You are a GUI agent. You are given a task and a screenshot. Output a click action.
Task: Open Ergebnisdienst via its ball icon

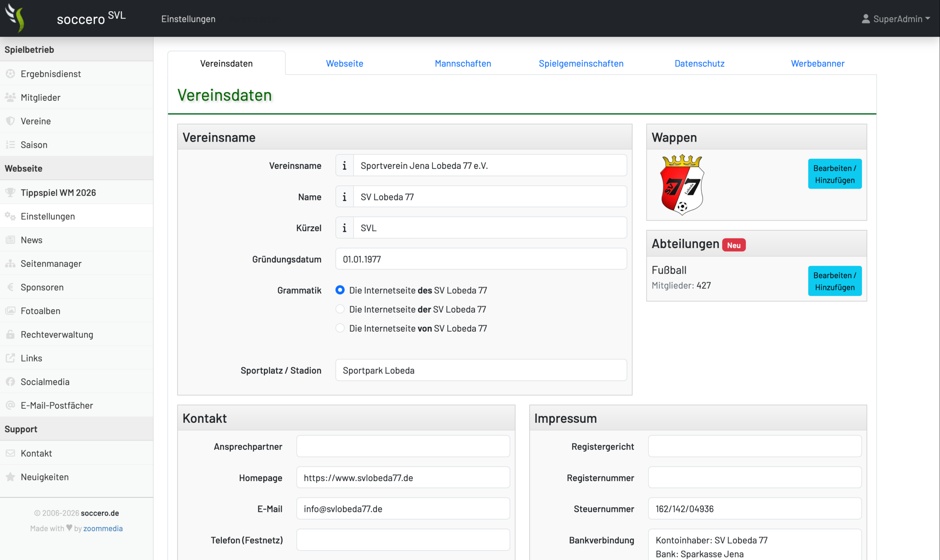pos(10,74)
